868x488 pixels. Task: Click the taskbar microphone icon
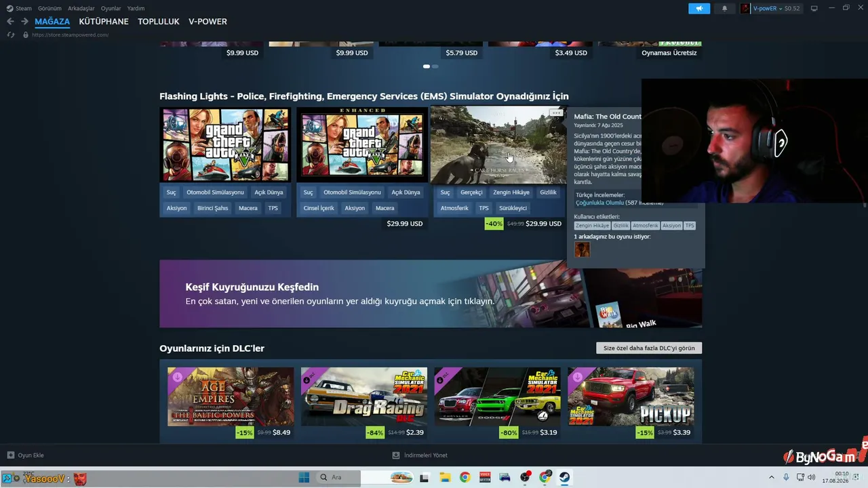click(x=786, y=477)
